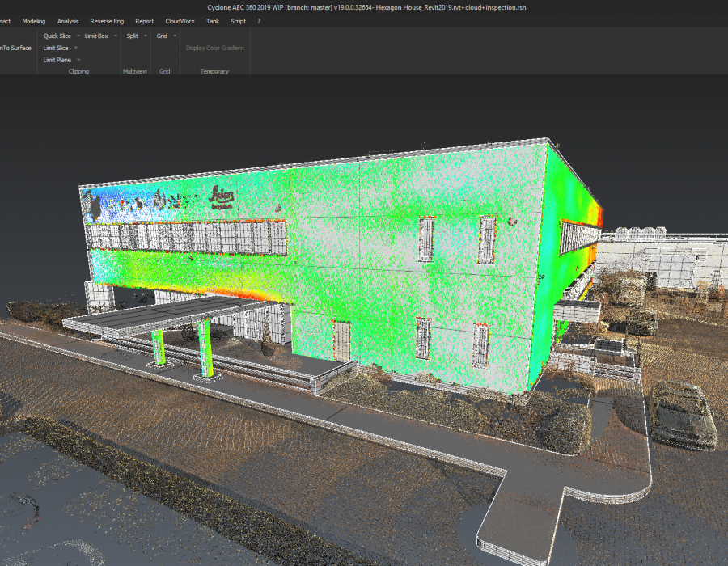The image size is (728, 566).
Task: Activate the Limit Box tool
Action: 96,36
